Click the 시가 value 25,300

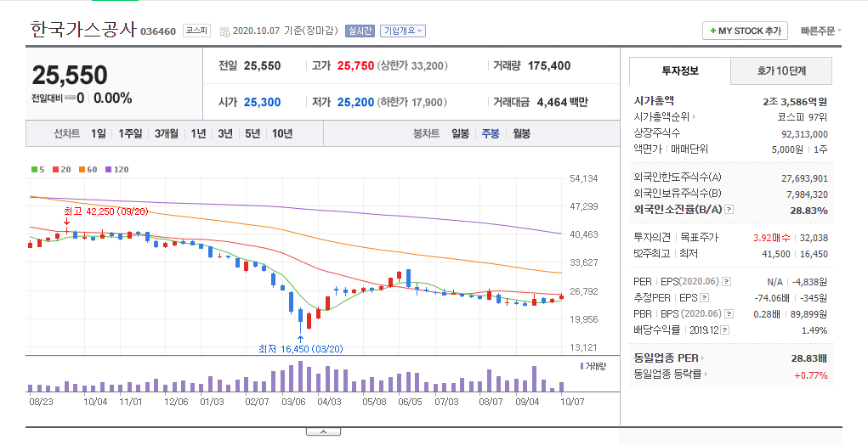pyautogui.click(x=262, y=102)
